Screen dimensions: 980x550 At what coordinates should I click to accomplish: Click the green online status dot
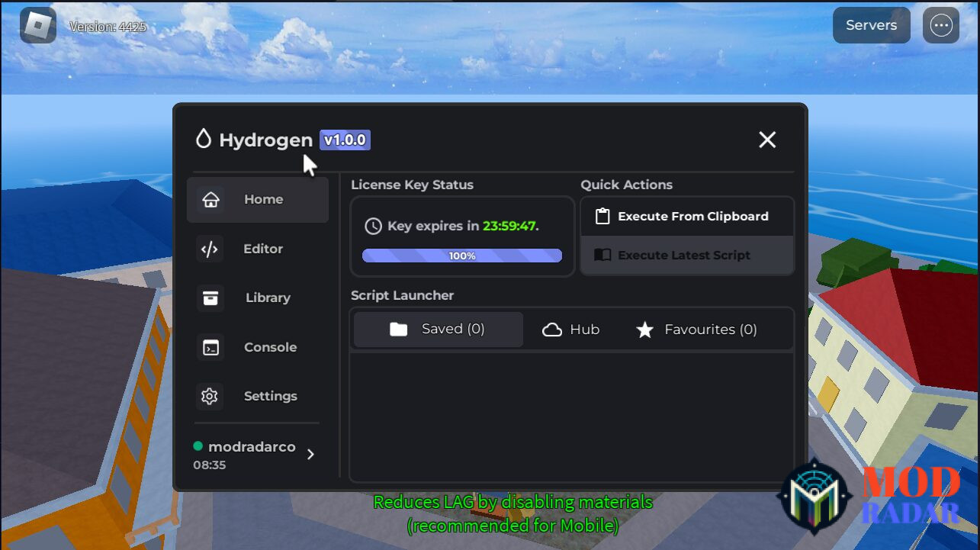198,446
